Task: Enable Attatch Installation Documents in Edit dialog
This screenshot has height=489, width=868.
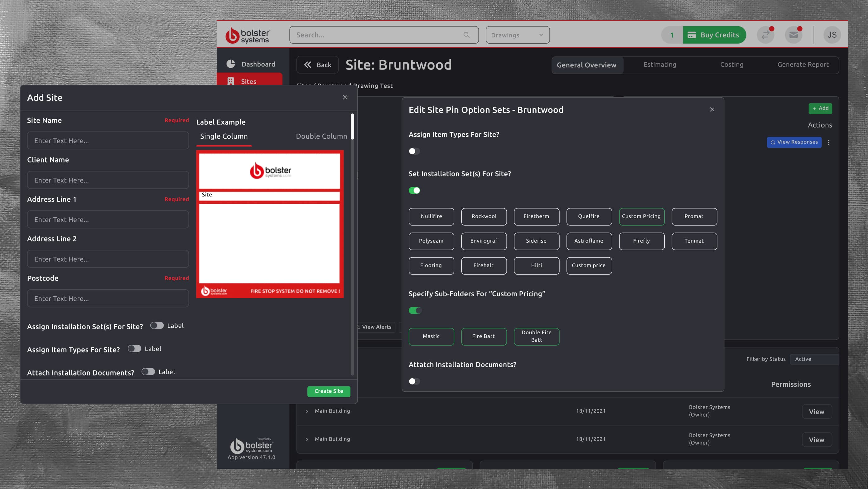Action: [x=414, y=381]
